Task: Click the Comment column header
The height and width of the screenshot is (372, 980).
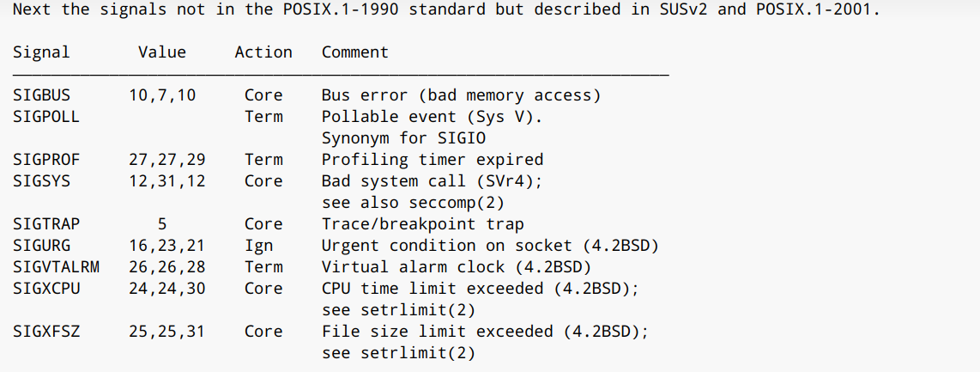Action: pyautogui.click(x=355, y=52)
